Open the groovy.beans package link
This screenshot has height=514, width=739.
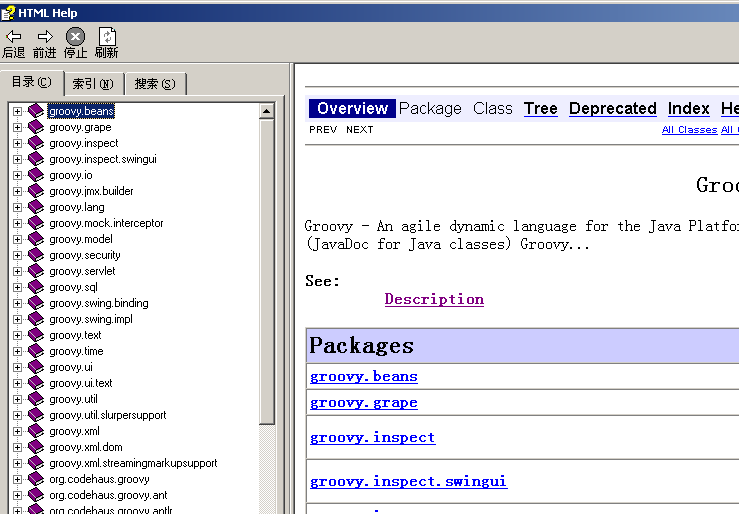pyautogui.click(x=363, y=376)
